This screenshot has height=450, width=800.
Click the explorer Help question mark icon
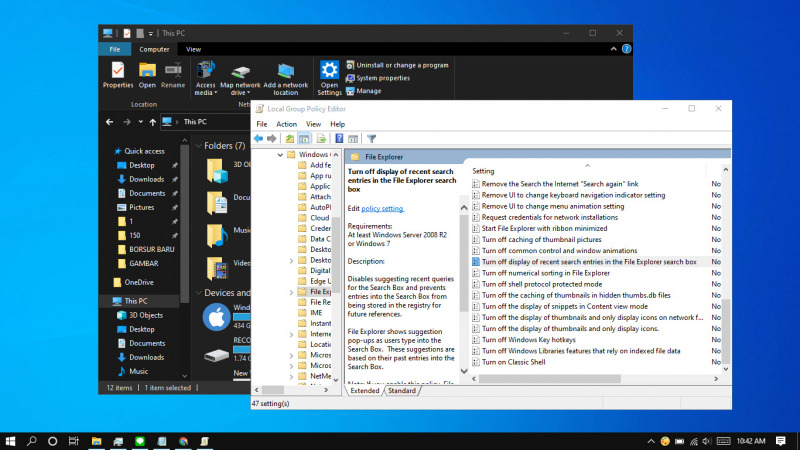click(627, 49)
